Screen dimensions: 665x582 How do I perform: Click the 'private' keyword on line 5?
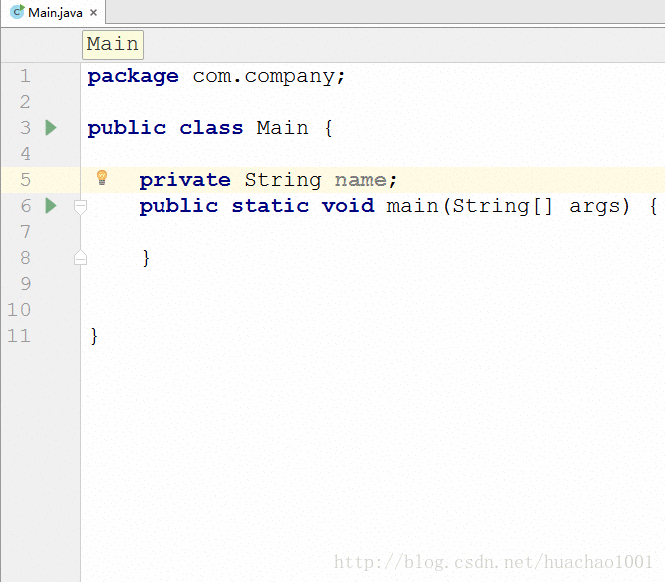click(185, 180)
